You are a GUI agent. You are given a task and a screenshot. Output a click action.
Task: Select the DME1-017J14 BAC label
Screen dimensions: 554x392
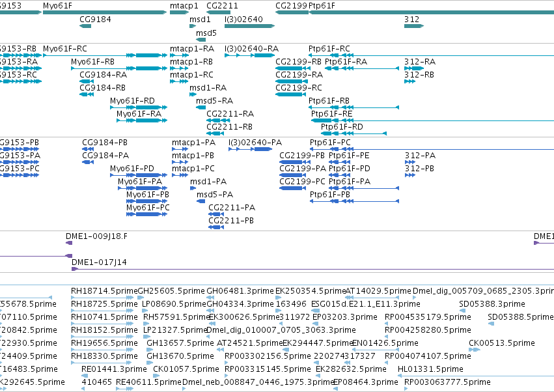tap(100, 262)
